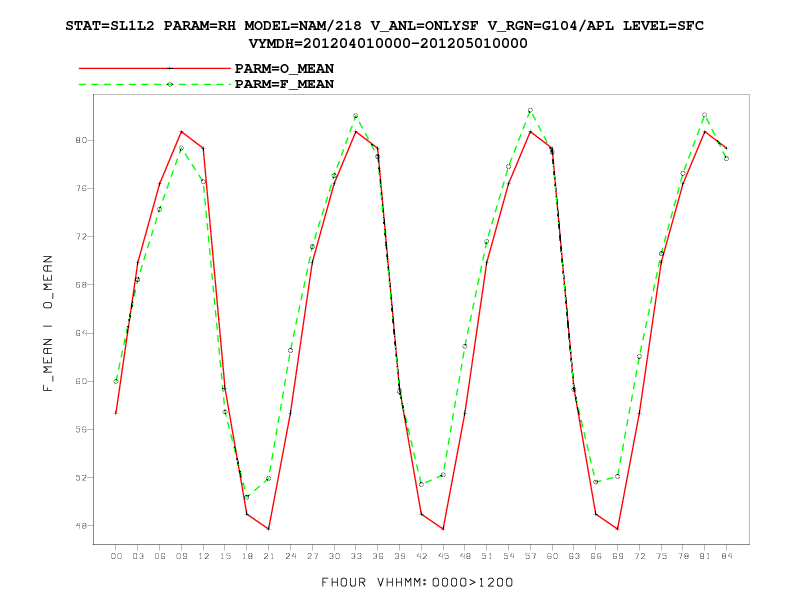The height and width of the screenshot is (612, 792).
Task: Click y-axis tick label 48
Action: tap(81, 526)
